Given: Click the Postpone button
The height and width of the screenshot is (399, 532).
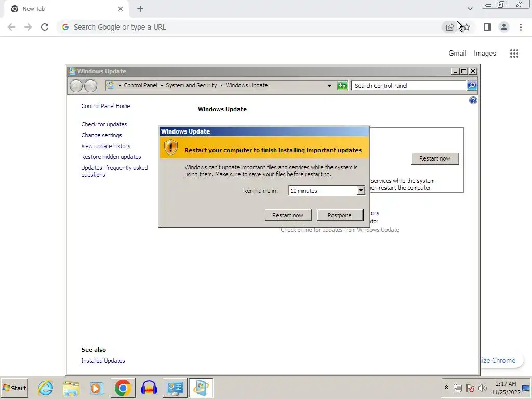Looking at the screenshot, I should click(x=340, y=215).
